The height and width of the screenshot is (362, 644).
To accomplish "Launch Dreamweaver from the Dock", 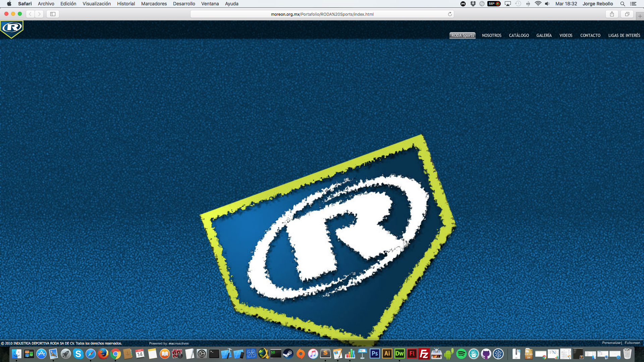I will coord(399,354).
